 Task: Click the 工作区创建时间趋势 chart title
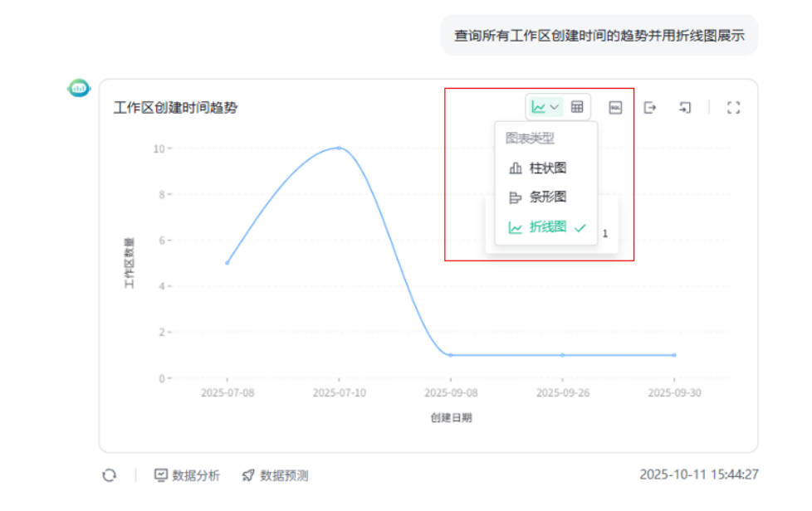point(175,107)
